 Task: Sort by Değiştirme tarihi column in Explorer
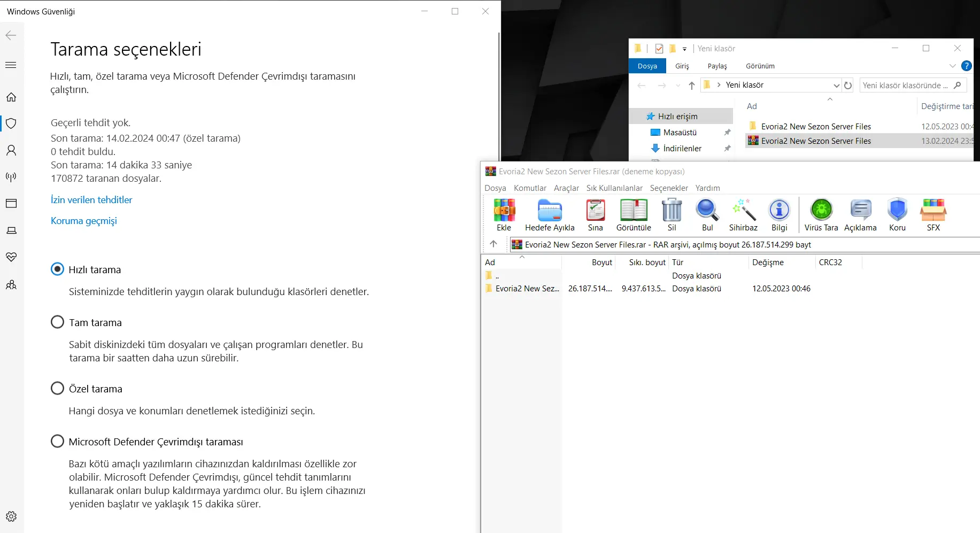coord(947,106)
